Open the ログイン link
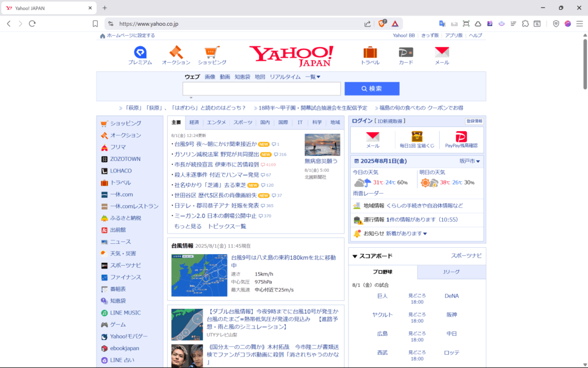This screenshot has height=368, width=588. point(362,121)
